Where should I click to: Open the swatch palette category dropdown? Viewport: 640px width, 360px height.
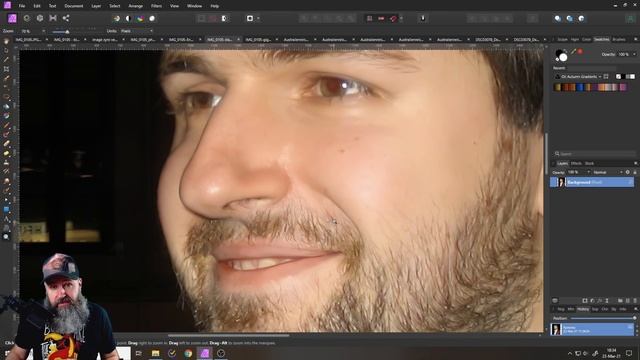(x=579, y=77)
